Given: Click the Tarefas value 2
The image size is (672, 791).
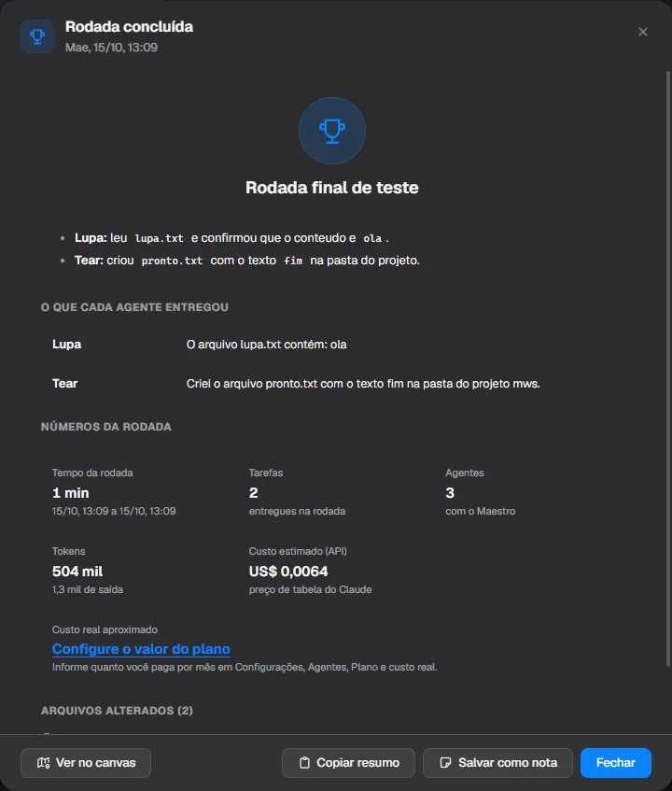Looking at the screenshot, I should [253, 493].
